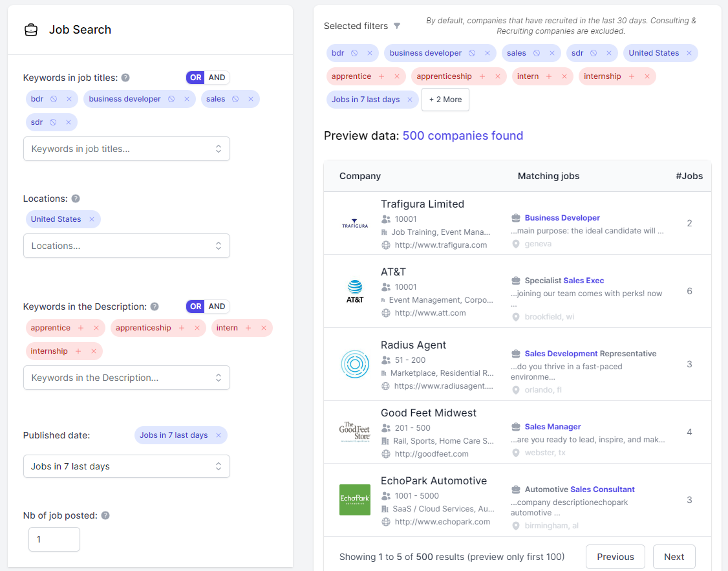
Task: Include apprenticeship via plus in Selected filters
Action: 482,76
